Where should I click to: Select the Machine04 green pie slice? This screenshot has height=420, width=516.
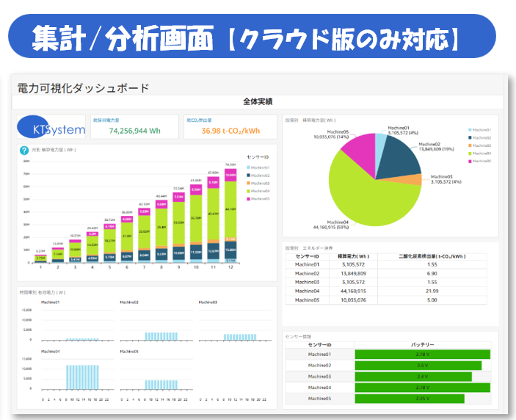point(367,195)
